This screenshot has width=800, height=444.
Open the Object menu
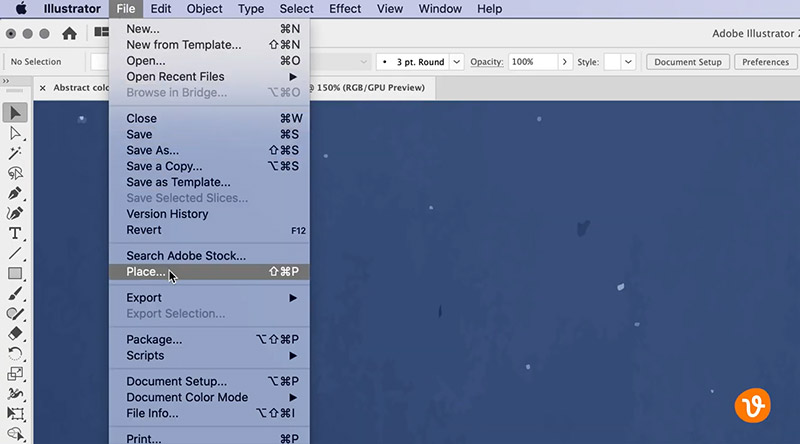(x=204, y=9)
